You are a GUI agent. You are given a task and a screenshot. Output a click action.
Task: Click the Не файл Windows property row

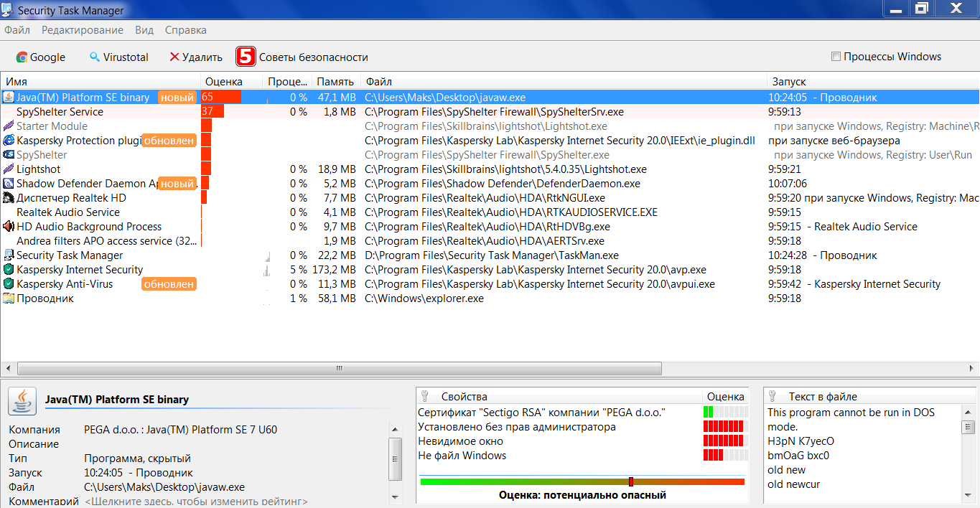tap(582, 456)
